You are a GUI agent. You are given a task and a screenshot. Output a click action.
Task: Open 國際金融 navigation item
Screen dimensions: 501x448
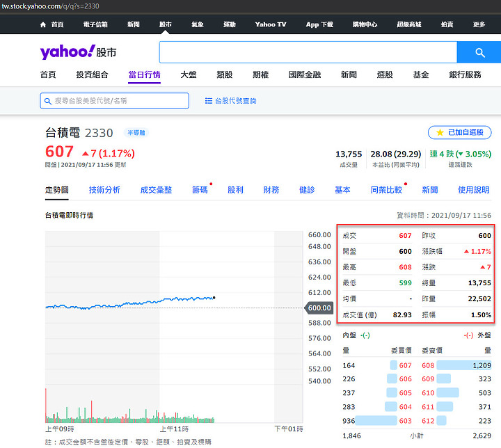(x=305, y=74)
